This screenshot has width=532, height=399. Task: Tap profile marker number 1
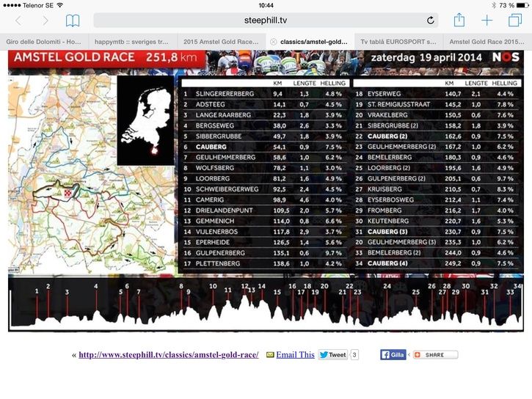(x=37, y=291)
